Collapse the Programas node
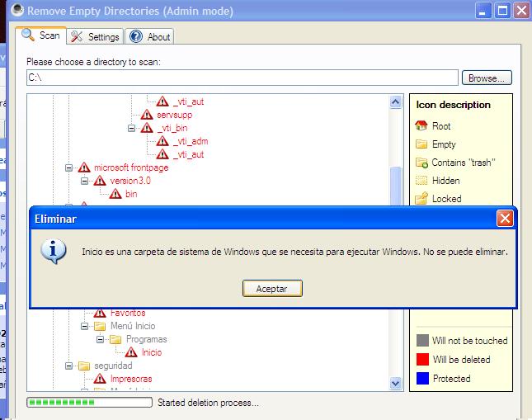 (x=100, y=339)
